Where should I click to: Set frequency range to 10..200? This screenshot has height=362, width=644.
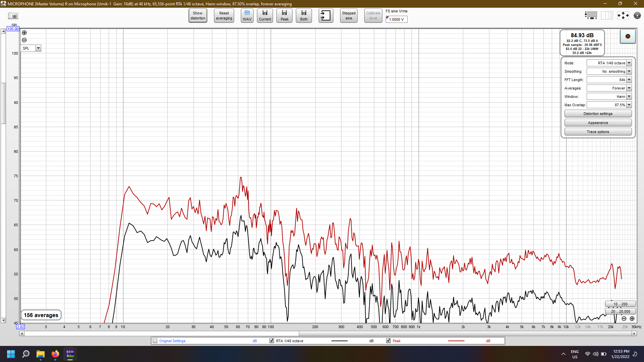[620, 304]
